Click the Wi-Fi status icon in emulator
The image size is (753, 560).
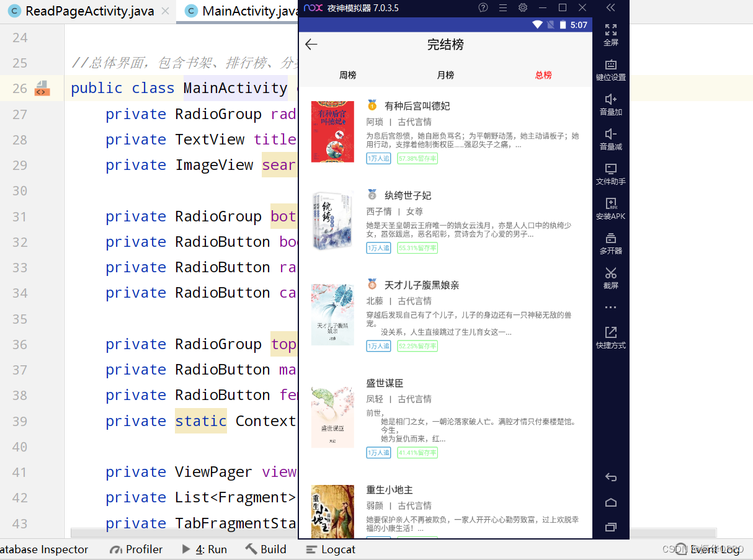tap(537, 25)
